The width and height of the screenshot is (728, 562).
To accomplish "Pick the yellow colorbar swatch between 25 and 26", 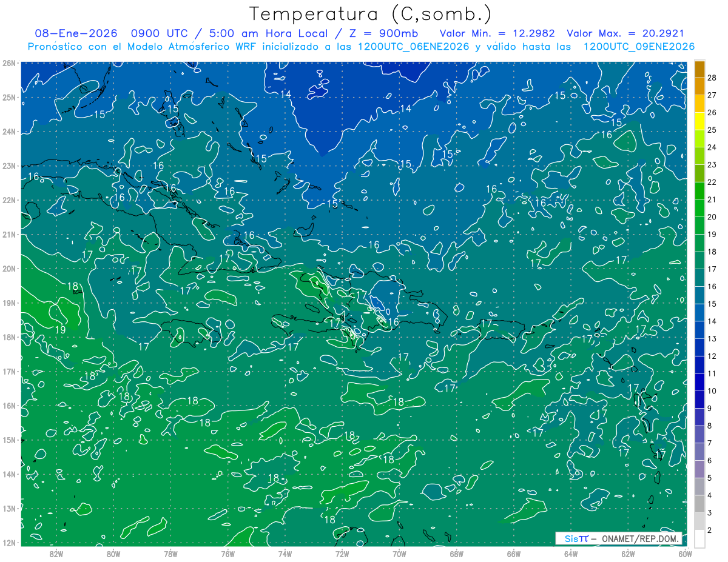I will point(699,121).
